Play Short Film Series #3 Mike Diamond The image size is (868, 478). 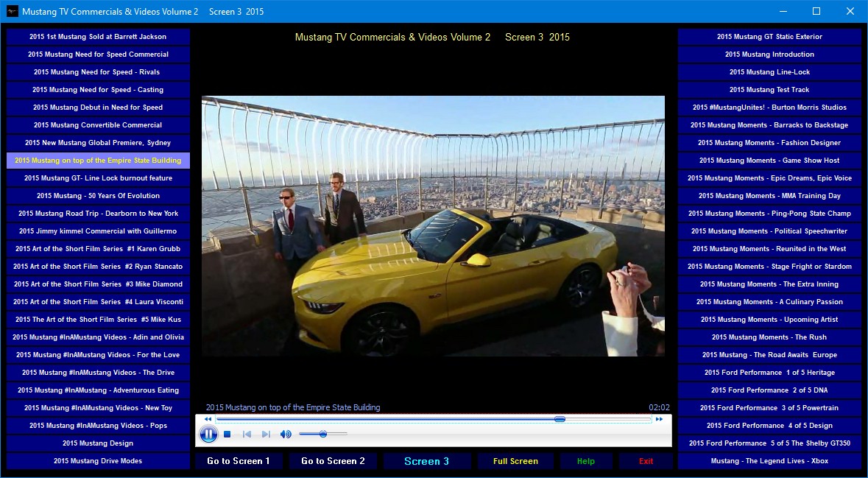tap(98, 284)
